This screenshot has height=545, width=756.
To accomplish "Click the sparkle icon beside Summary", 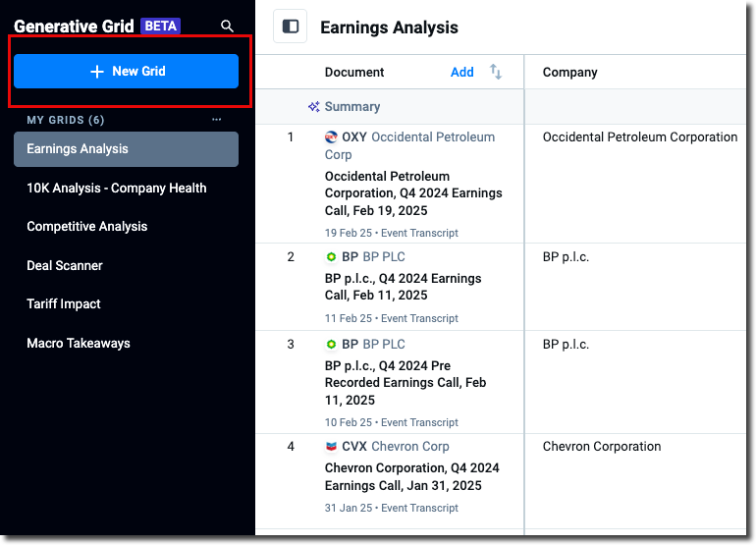I will [314, 107].
